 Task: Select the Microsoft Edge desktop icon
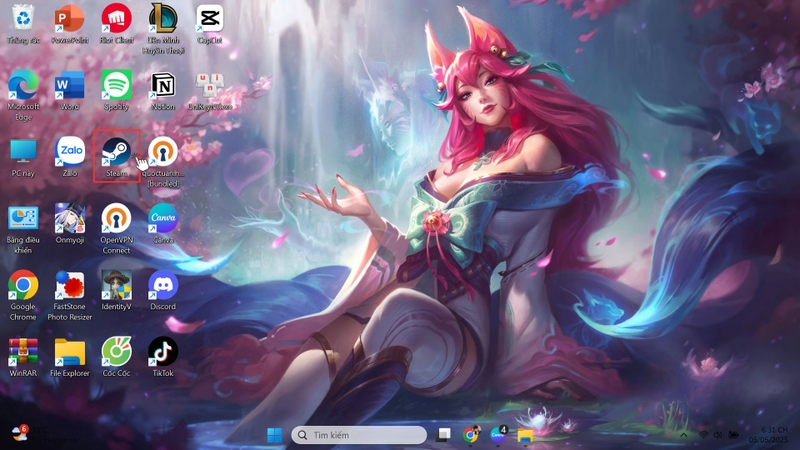tap(23, 95)
